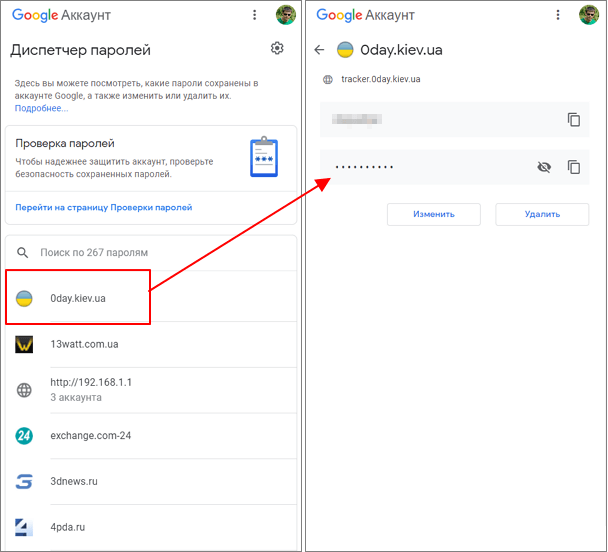
Task: Click the flag icon in detail header
Action: click(x=345, y=50)
